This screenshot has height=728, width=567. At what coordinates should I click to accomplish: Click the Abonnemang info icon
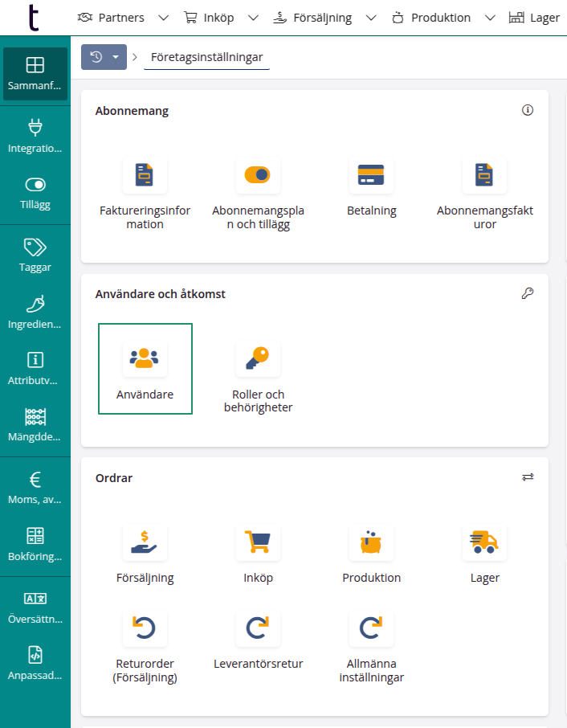[528, 111]
